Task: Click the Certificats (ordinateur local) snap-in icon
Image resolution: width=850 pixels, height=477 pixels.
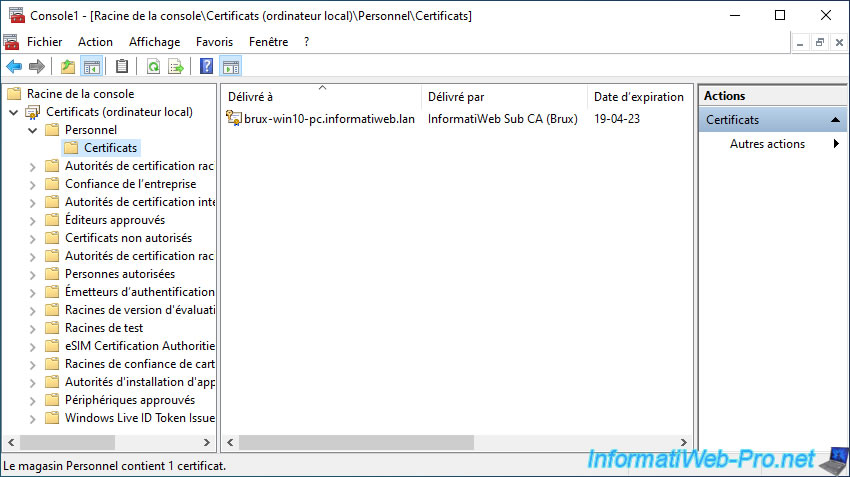Action: (x=33, y=112)
